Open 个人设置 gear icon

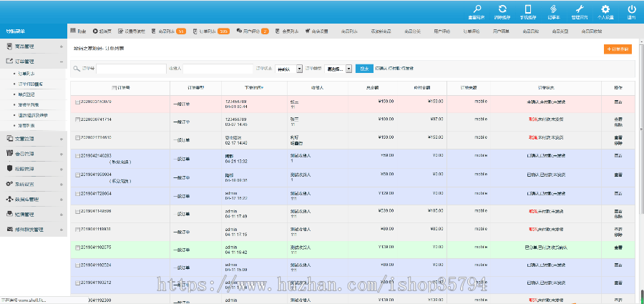tap(605, 9)
